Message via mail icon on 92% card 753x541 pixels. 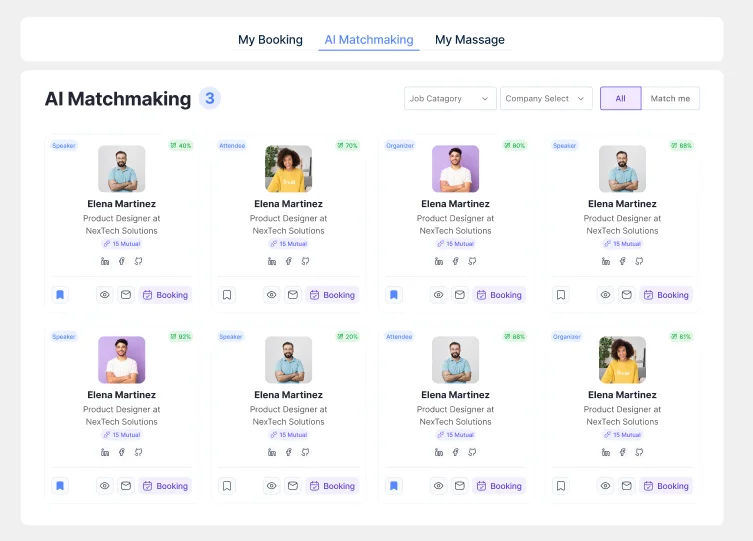pos(126,486)
